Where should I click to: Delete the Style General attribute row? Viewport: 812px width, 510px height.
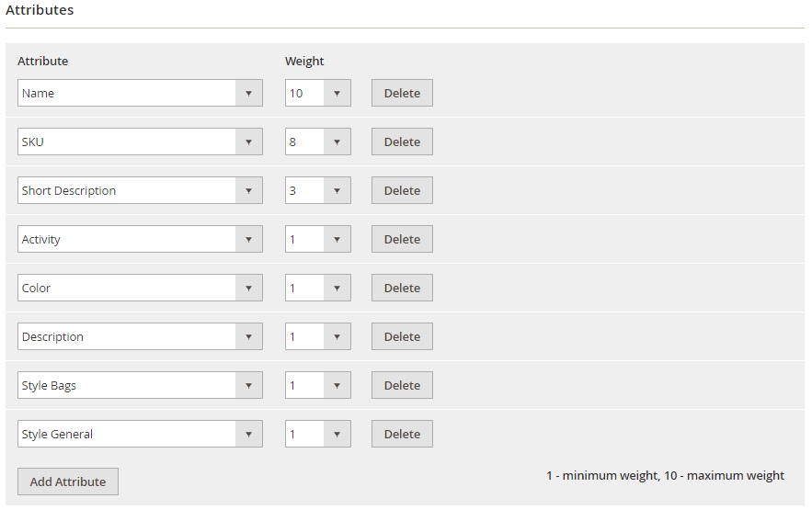pos(402,434)
